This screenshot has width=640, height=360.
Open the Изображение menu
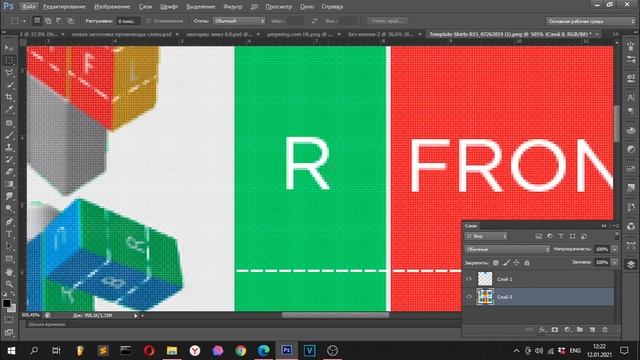(112, 7)
